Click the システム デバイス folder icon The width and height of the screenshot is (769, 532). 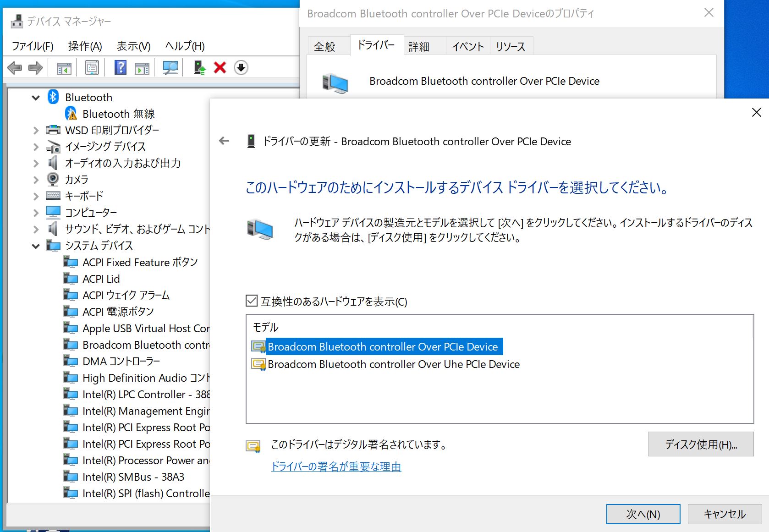click(x=53, y=246)
